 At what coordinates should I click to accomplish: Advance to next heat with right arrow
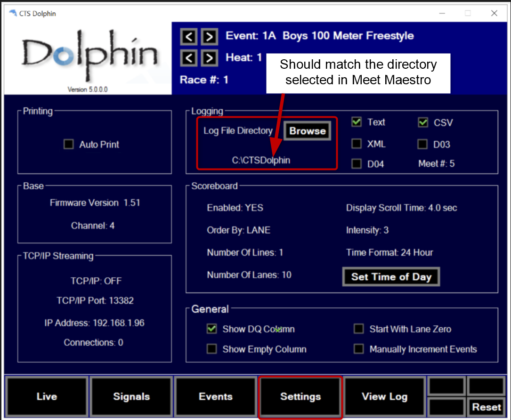coord(210,58)
